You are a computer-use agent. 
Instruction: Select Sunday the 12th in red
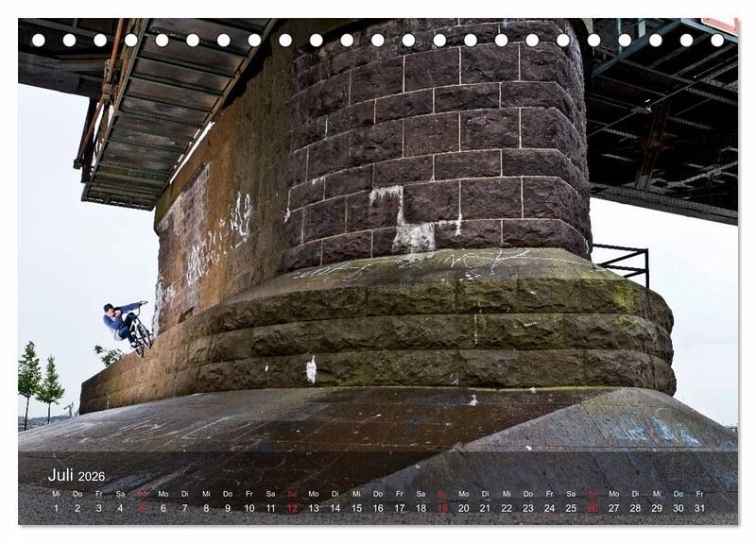pyautogui.click(x=292, y=508)
